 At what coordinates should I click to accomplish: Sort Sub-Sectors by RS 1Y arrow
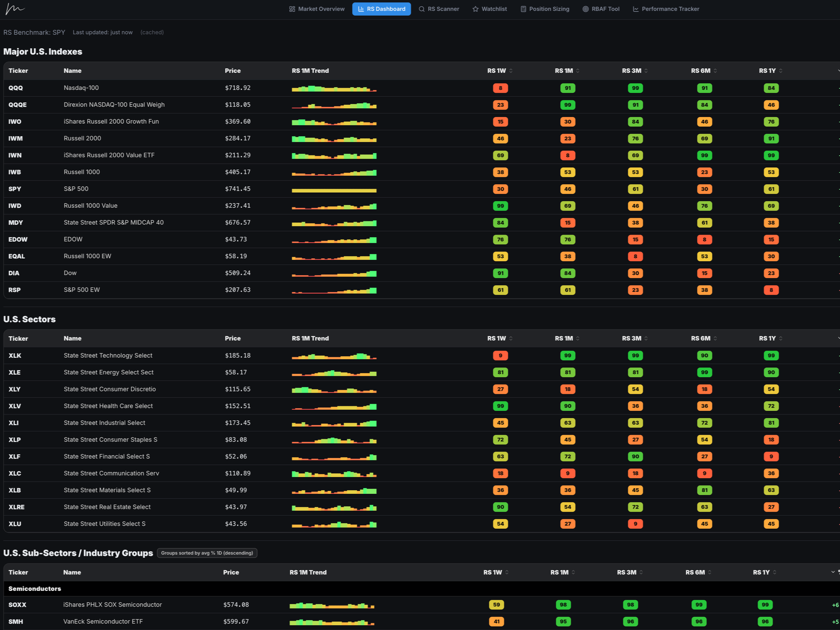click(775, 572)
